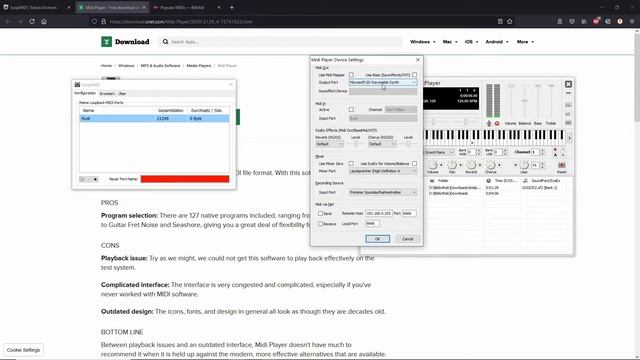Open the MP3 & Audio Software breadcrumb link

[160, 66]
